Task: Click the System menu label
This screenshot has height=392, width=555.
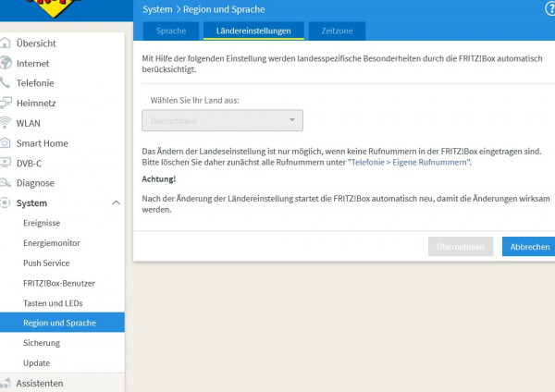Action: (31, 203)
